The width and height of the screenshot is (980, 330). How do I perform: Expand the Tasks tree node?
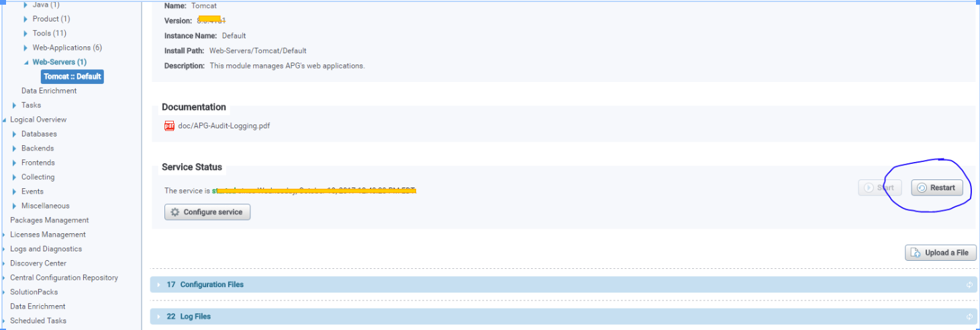[x=14, y=105]
